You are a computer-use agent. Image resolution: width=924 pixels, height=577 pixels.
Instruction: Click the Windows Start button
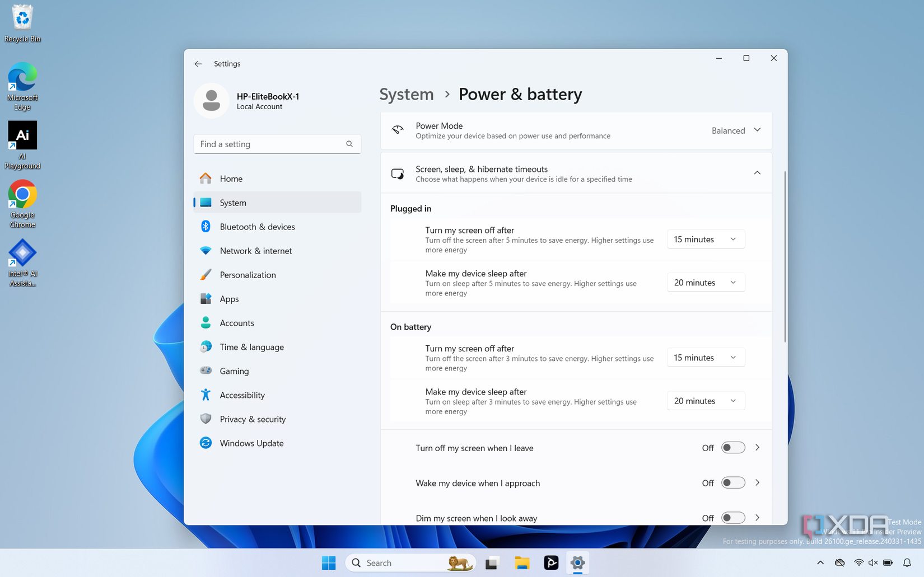[x=329, y=562]
